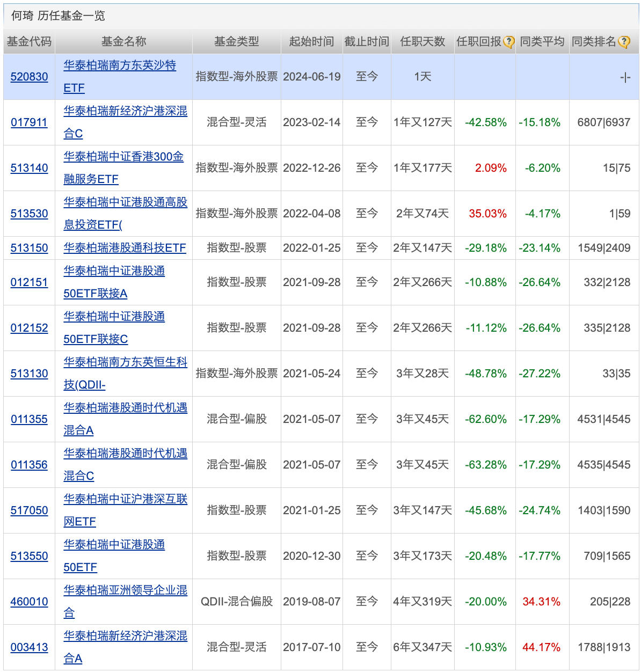Open fund code 003413 link
Viewport: 641px width, 672px height.
click(x=29, y=647)
